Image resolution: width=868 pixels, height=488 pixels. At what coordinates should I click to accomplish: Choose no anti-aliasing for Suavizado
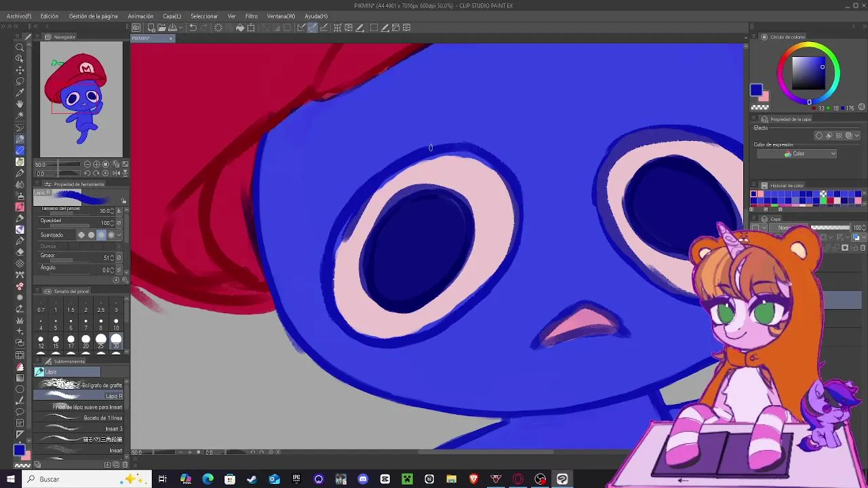(81, 235)
